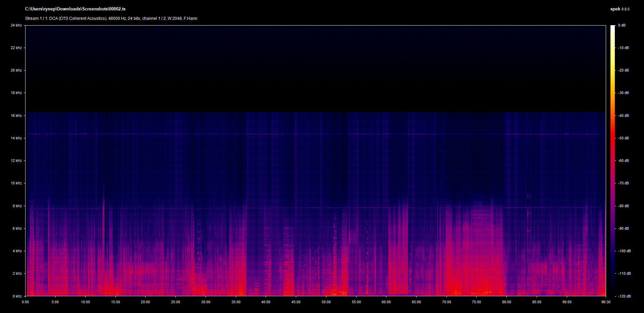This screenshot has height=313, width=644.
Task: Click the 70:00 time axis label
Action: pyautogui.click(x=446, y=302)
